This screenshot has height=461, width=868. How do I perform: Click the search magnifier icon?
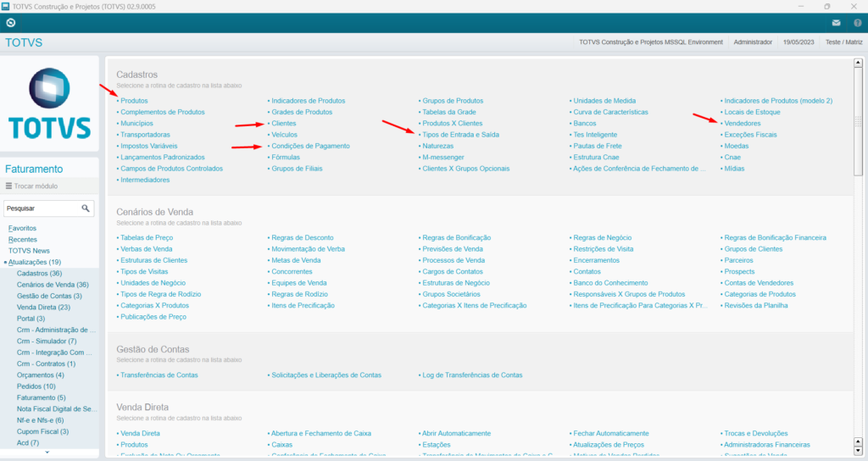pyautogui.click(x=86, y=208)
